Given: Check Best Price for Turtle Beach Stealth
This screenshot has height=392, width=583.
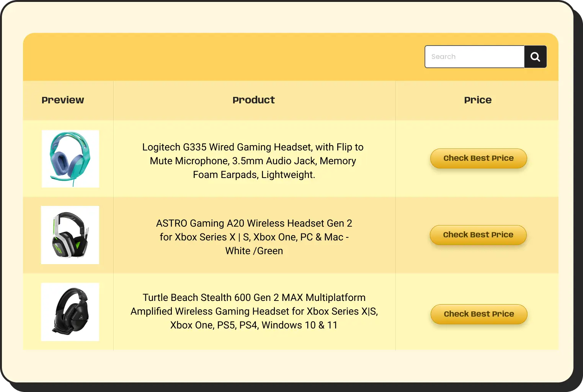Looking at the screenshot, I should pyautogui.click(x=478, y=314).
